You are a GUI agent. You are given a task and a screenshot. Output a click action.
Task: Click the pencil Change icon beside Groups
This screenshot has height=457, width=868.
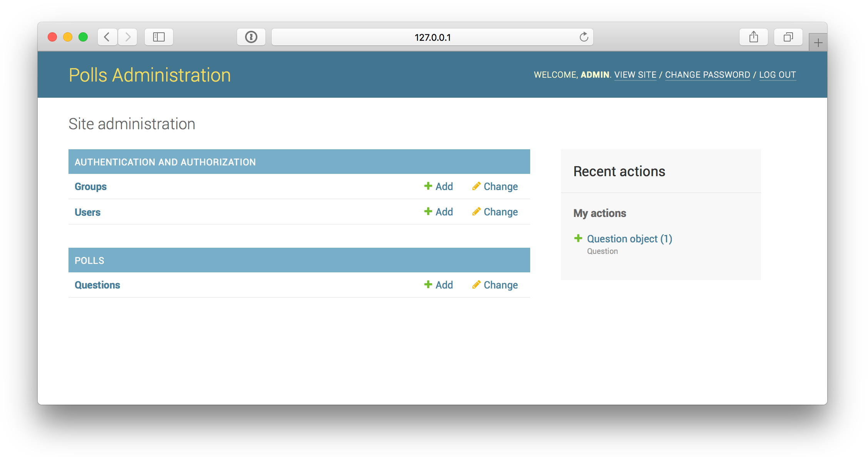pos(477,186)
